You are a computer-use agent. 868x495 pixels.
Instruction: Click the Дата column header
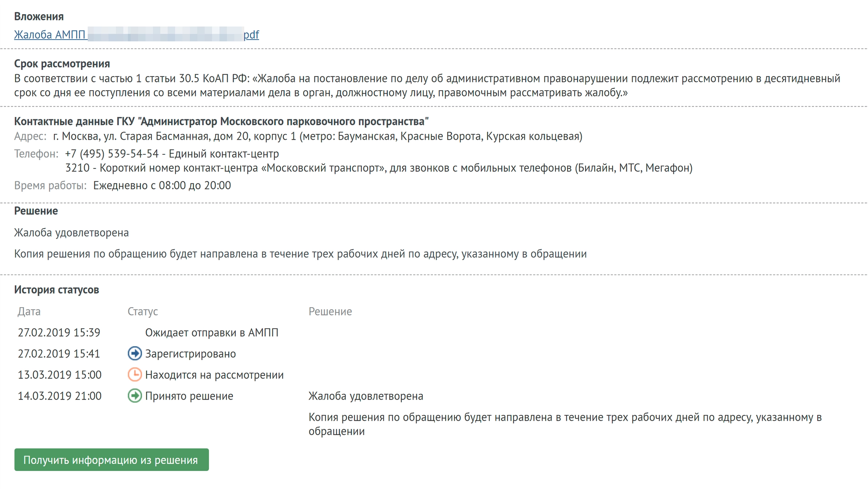pyautogui.click(x=29, y=312)
